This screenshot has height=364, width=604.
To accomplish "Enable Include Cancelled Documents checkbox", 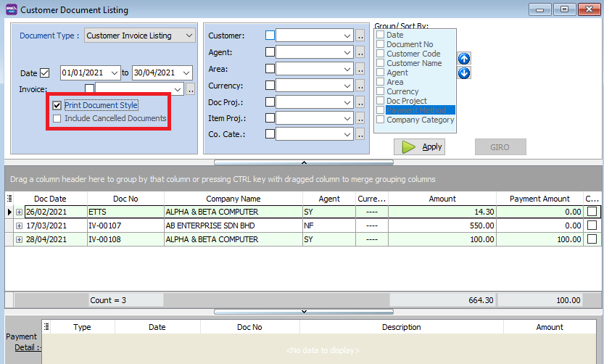I will 57,118.
